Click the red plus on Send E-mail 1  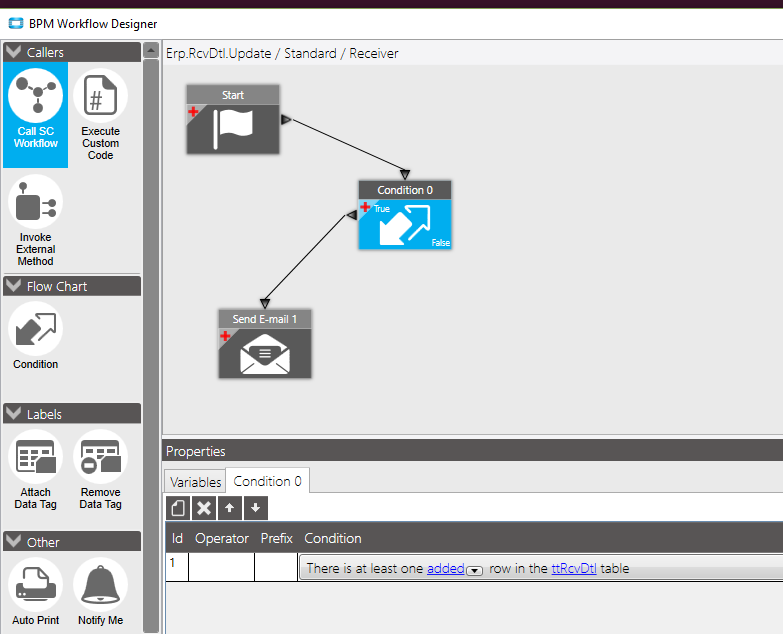tap(225, 335)
